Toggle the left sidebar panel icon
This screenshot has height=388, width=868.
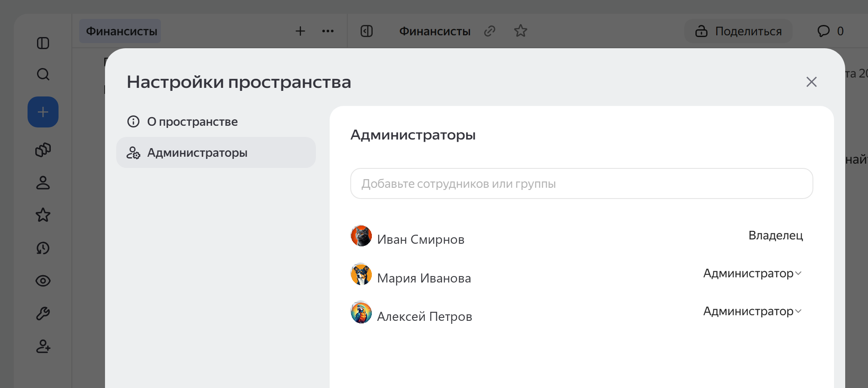click(x=43, y=43)
